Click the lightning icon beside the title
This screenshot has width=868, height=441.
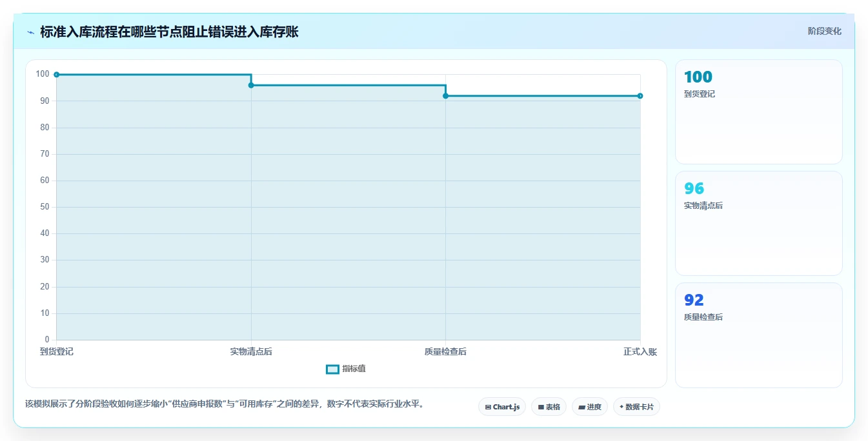[31, 32]
